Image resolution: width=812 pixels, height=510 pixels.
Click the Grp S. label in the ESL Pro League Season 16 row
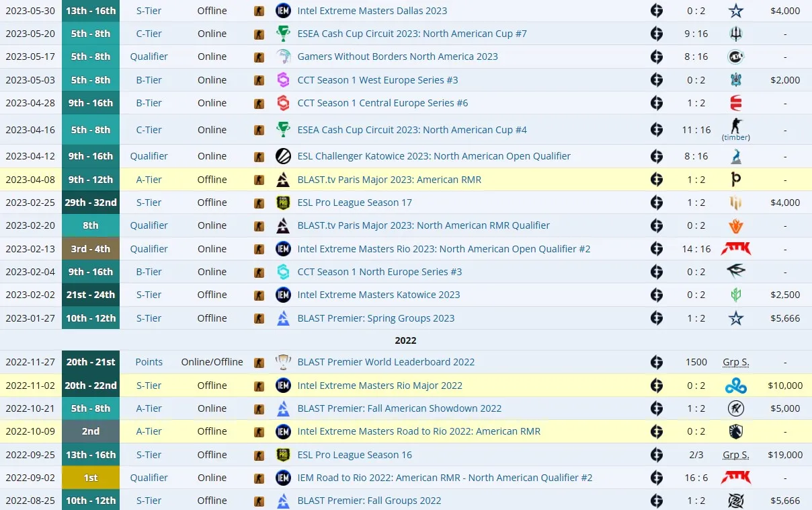[x=736, y=455]
